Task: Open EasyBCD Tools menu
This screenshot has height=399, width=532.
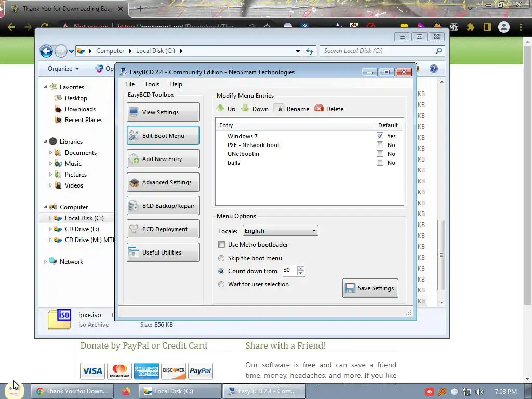Action: (152, 84)
